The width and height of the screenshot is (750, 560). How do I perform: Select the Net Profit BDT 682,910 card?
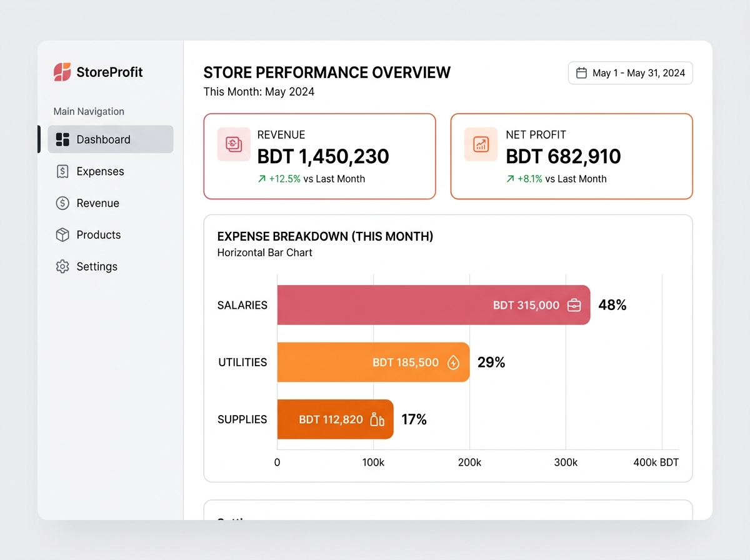point(571,156)
